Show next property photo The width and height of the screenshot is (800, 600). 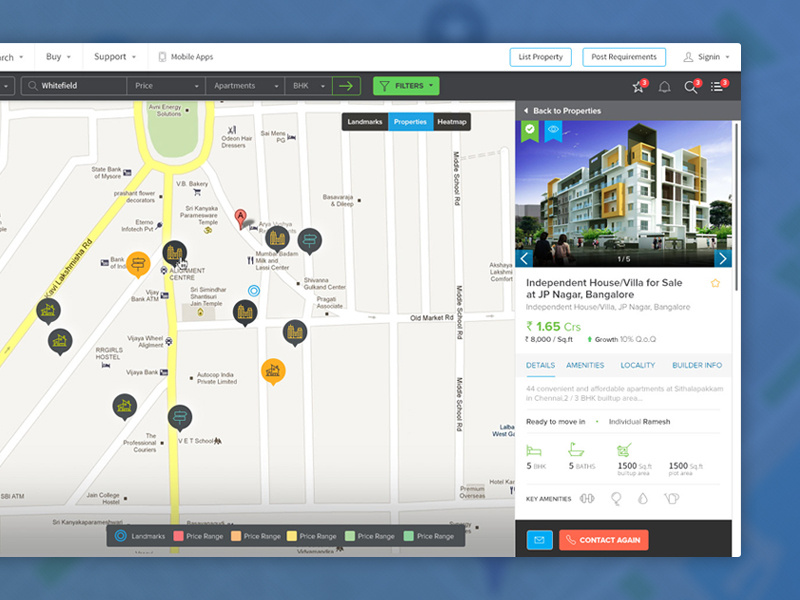[722, 259]
